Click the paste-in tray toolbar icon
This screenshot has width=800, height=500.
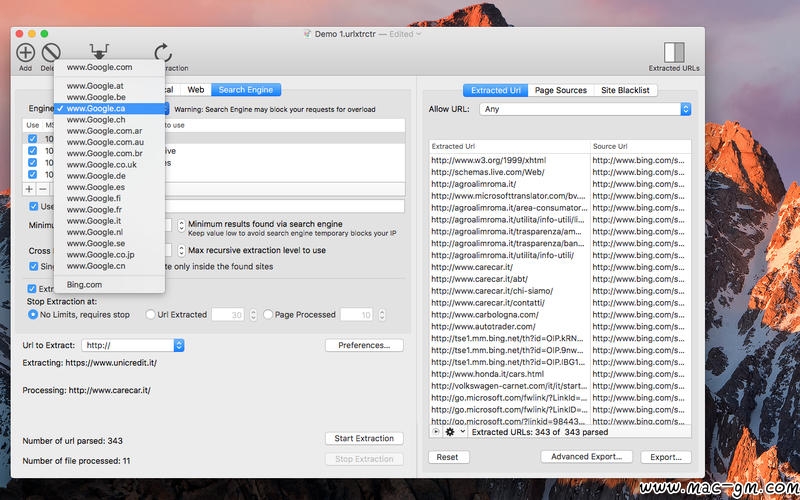pos(99,51)
